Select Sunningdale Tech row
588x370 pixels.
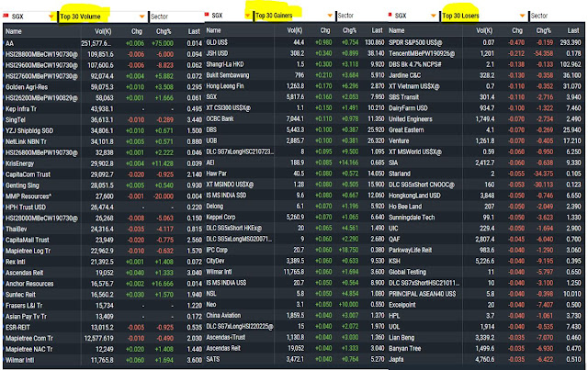[486, 218]
